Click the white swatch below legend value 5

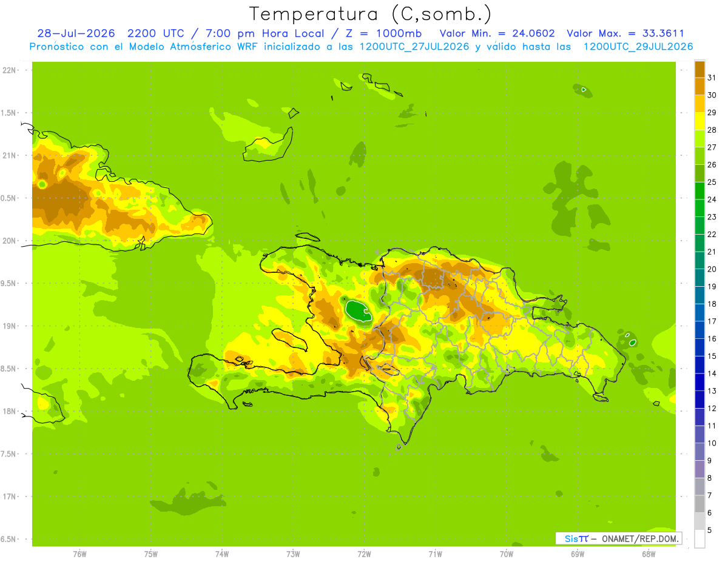click(699, 539)
